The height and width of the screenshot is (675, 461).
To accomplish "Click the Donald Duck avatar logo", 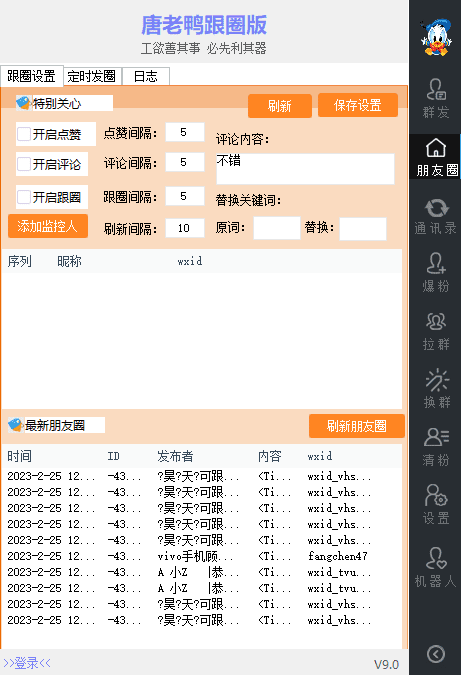I will 436,37.
